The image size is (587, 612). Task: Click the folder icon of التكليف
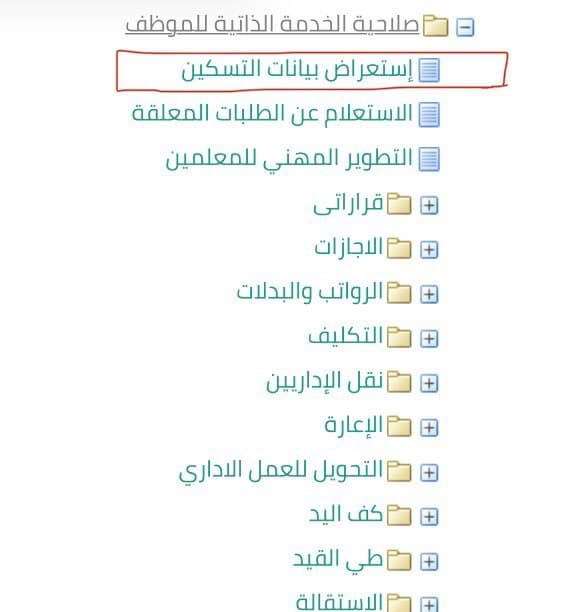399,337
